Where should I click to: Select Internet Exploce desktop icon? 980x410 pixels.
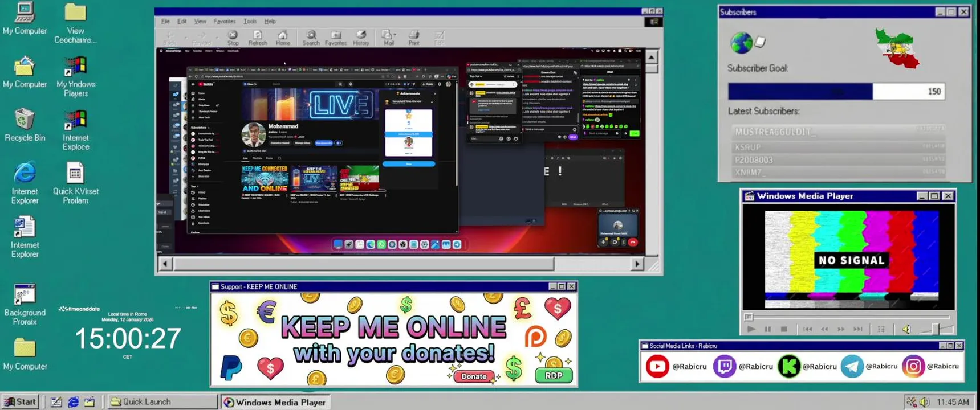[x=75, y=130]
